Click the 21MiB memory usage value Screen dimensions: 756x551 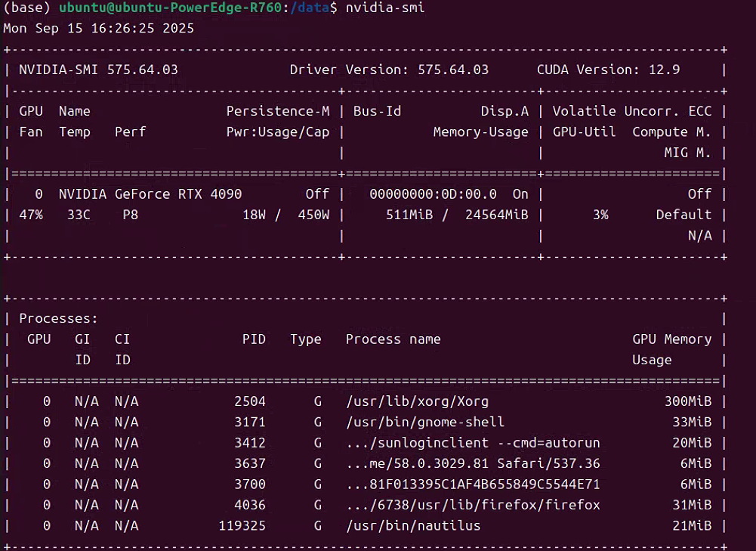(692, 526)
